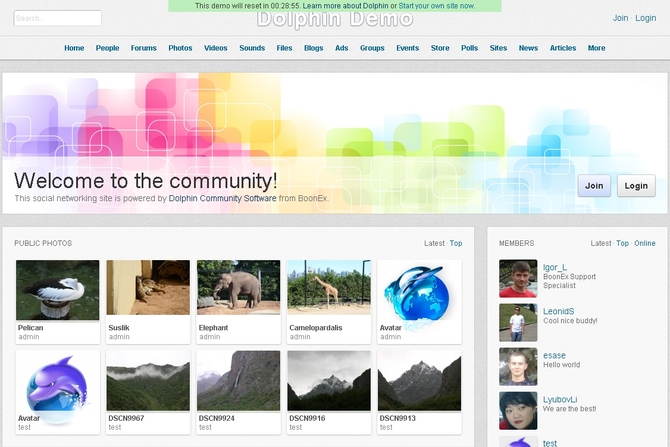Viewport: 670px width, 447px height.
Task: Open the Videos menu item
Action: tap(215, 48)
